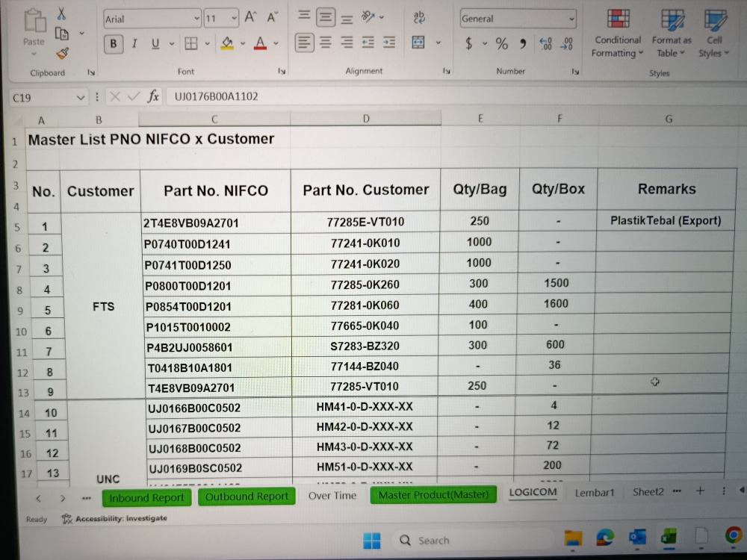This screenshot has width=747, height=560.
Task: Open the borders dropdown arrow
Action: pos(207,44)
